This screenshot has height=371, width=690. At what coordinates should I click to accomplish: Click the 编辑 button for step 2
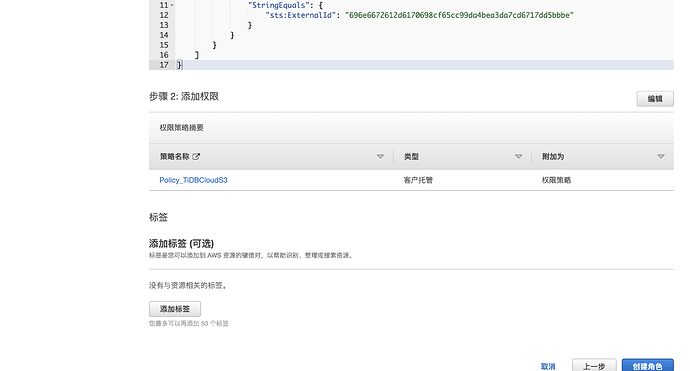click(x=655, y=99)
